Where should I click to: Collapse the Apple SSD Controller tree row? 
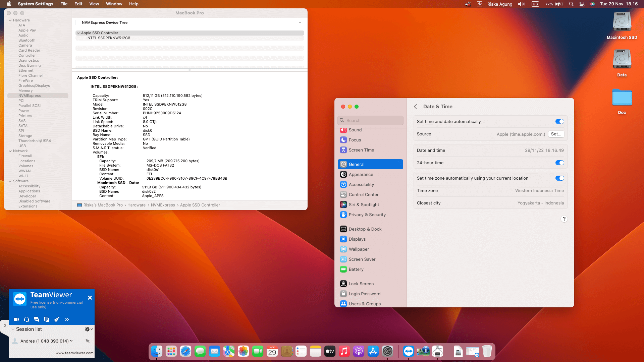pos(78,33)
